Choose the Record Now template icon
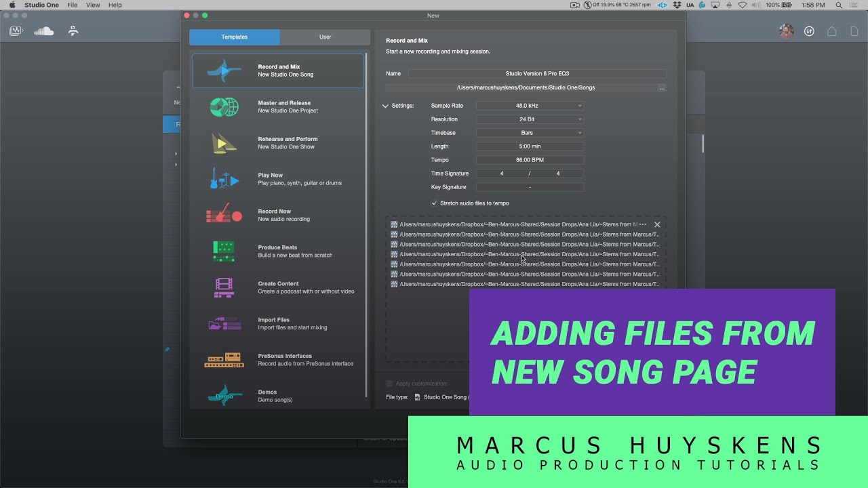Image resolution: width=868 pixels, height=488 pixels. click(x=224, y=215)
